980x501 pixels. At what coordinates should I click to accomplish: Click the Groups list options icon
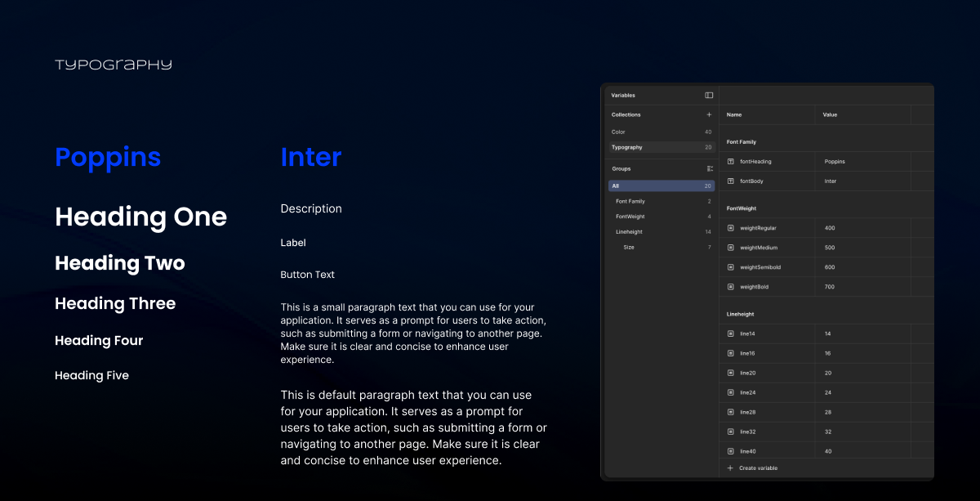709,168
